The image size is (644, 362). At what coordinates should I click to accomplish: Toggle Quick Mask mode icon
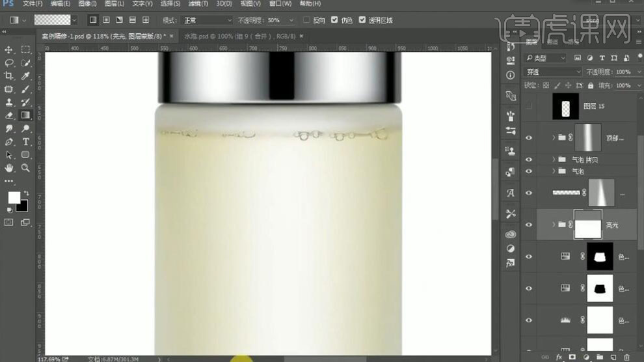[x=8, y=222]
